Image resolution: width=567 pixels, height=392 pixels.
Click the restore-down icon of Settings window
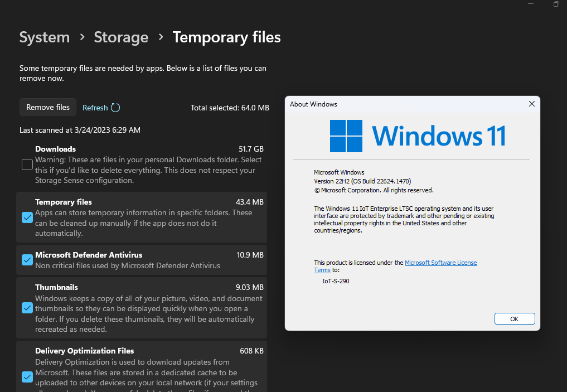click(x=556, y=4)
